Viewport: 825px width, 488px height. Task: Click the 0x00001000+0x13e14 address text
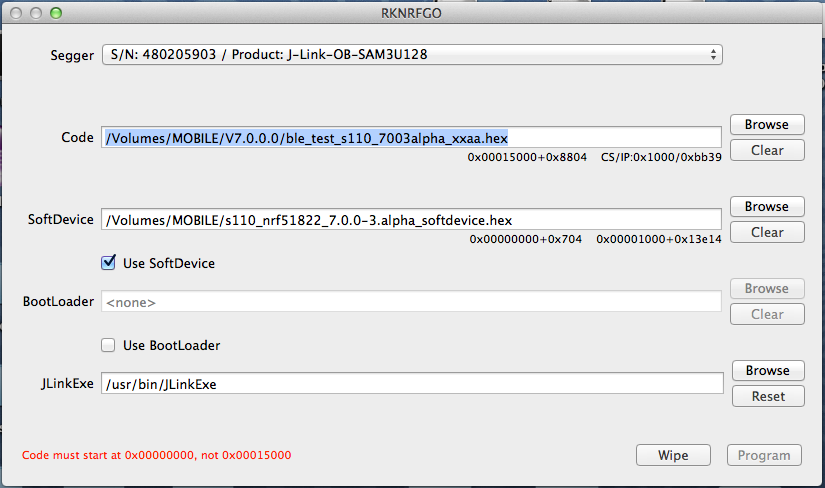point(659,240)
